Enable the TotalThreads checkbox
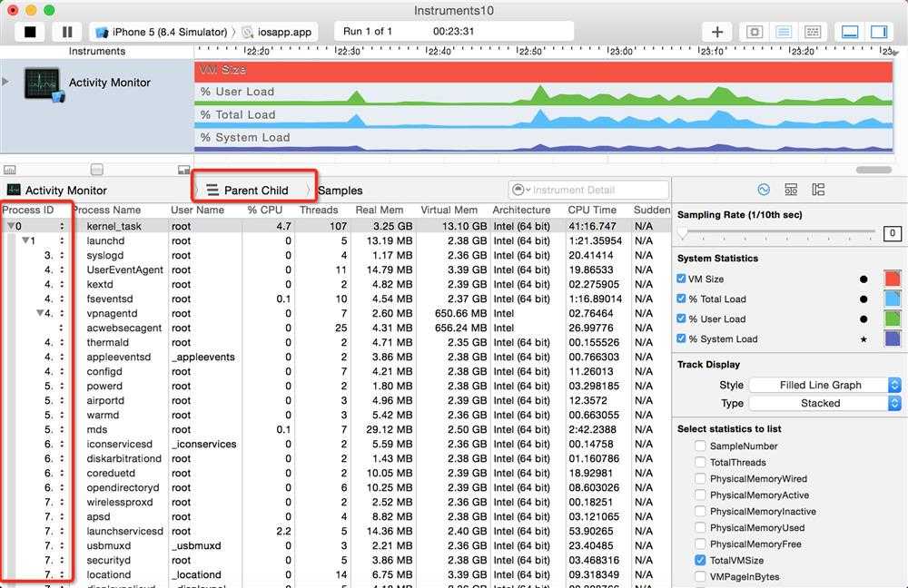The image size is (908, 588). click(700, 462)
